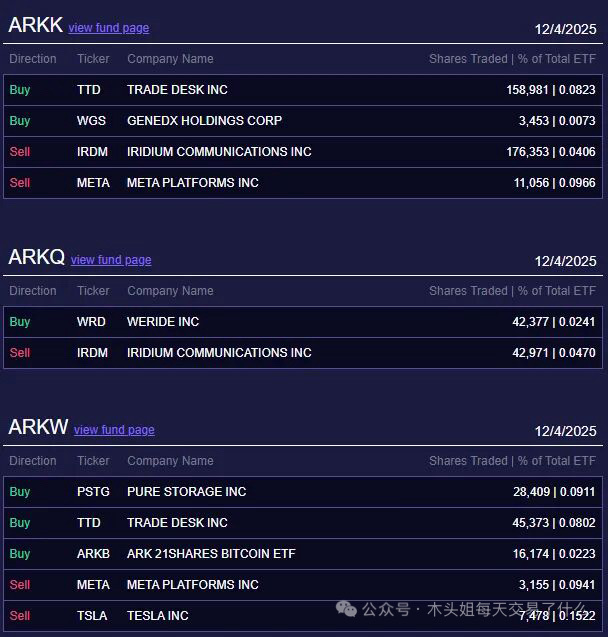Viewport: 608px width, 637px height.
Task: Click PURE STORAGE INC company name
Action: coord(186,492)
